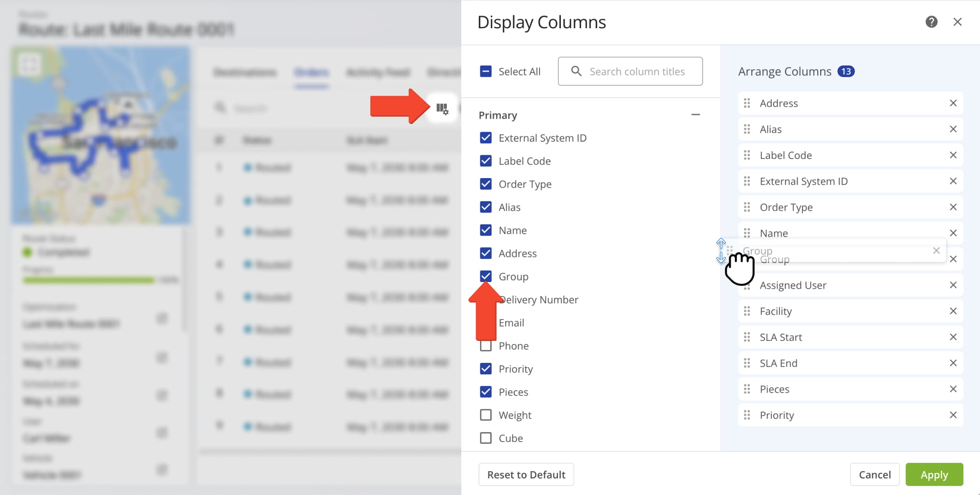Close the Display Columns panel
The image size is (980, 495).
(957, 22)
